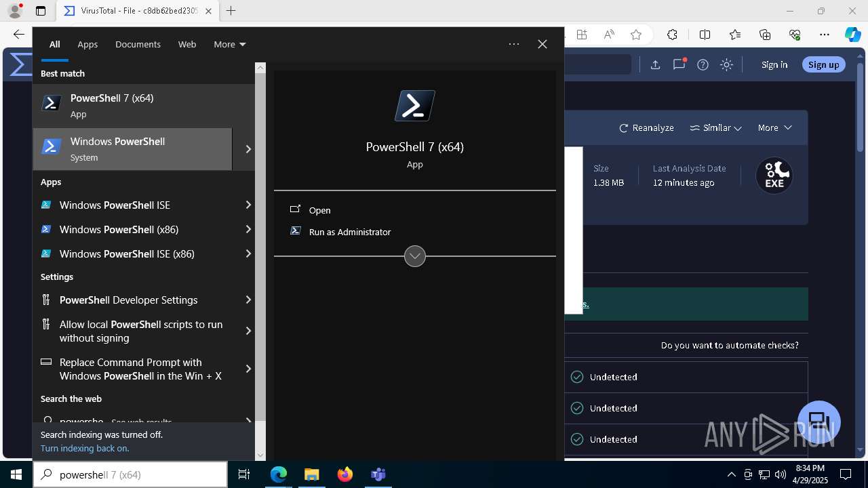The width and height of the screenshot is (868, 488).
Task: Switch to the All search tab
Action: pos(55,44)
